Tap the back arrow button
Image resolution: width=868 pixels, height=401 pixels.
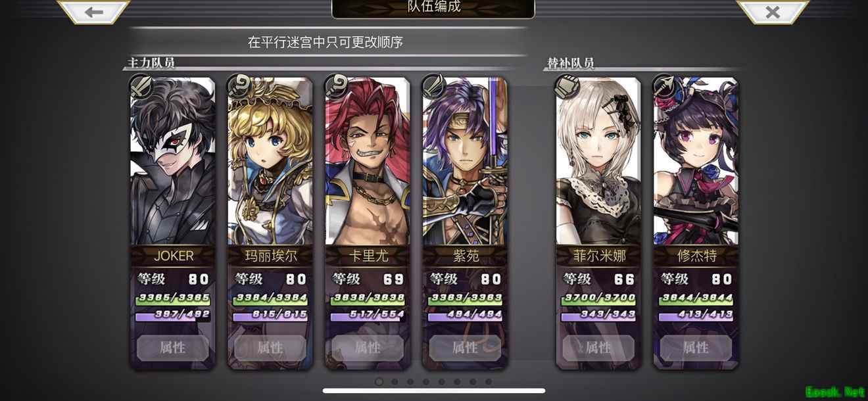94,12
